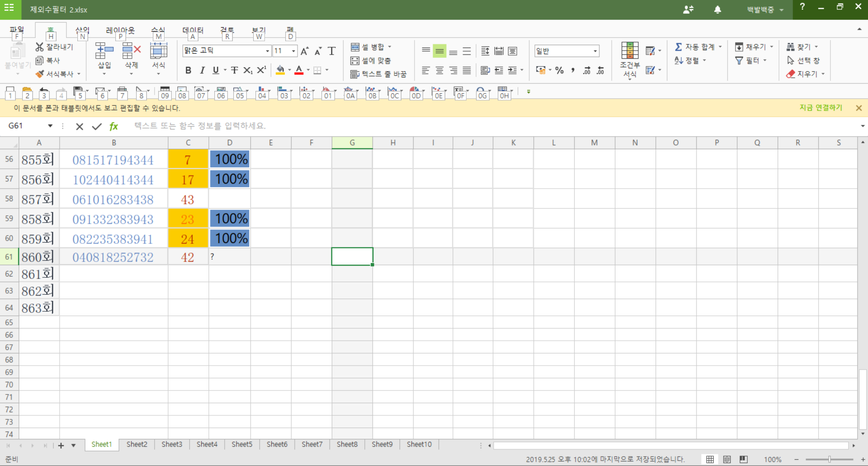Click the 서식복사 format painter icon

click(40, 74)
